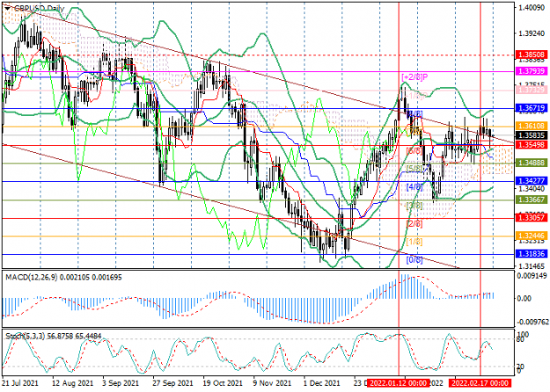Select the [1/8] Murrey level label
Viewport: 550px width, 392px height.
(x=414, y=242)
